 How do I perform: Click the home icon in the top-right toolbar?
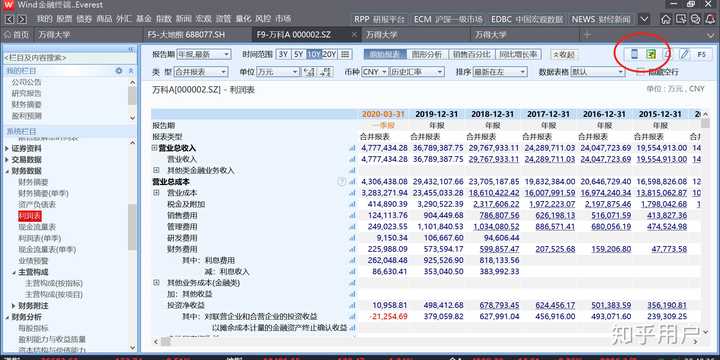(x=666, y=19)
